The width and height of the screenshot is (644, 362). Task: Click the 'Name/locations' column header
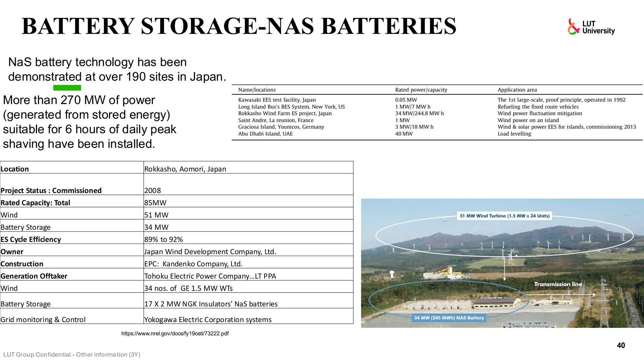pyautogui.click(x=257, y=90)
